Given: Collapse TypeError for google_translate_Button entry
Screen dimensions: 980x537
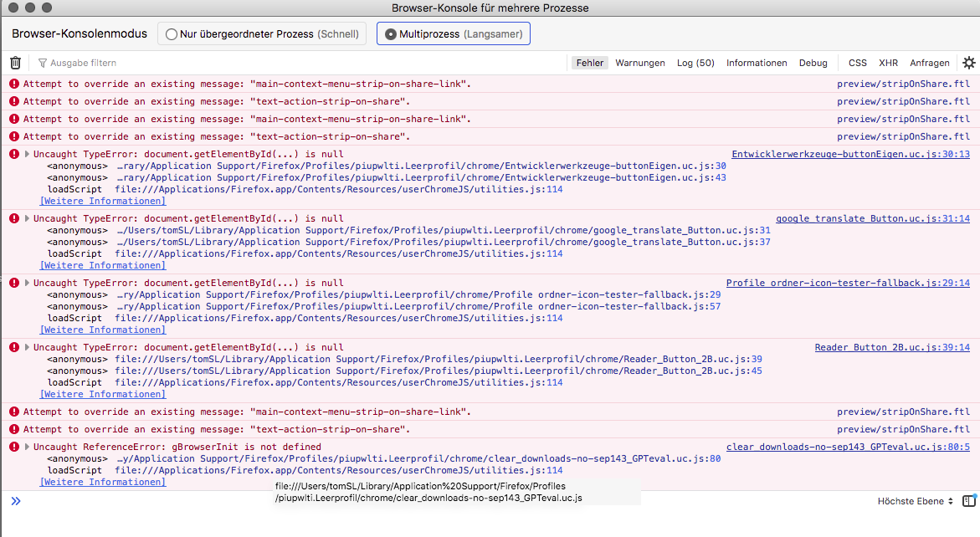Looking at the screenshot, I should 27,218.
